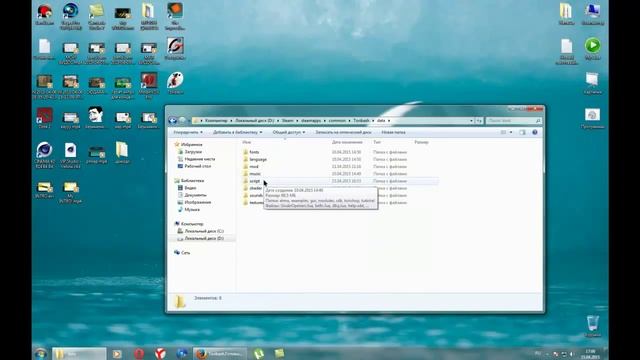This screenshot has height=360, width=640.
Task: Open dropdown arrow after the data breadcrumb
Action: click(389, 121)
